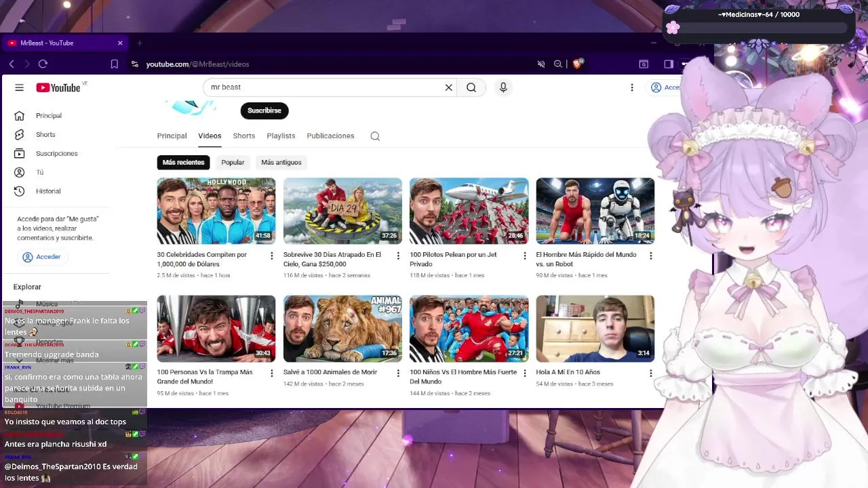868x488 pixels.
Task: Bookmark this page icon in address bar
Action: pos(115,64)
